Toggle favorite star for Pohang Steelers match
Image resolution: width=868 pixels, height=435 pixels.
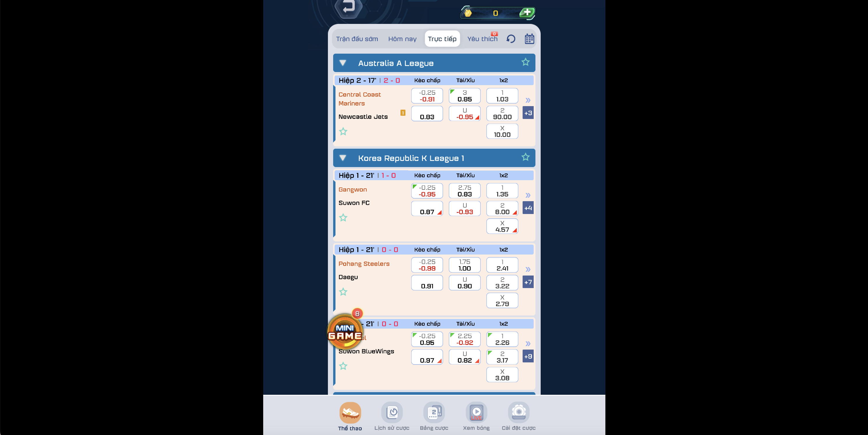coord(343,291)
